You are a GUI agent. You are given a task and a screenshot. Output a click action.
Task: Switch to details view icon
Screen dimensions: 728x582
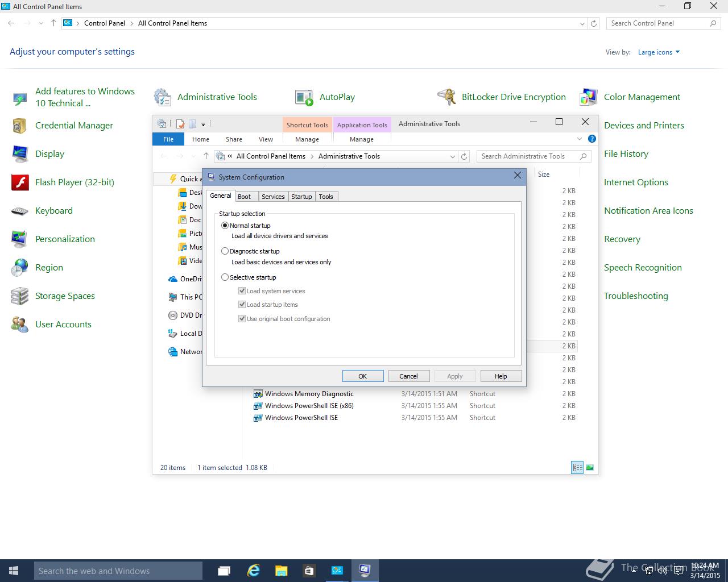tap(577, 468)
